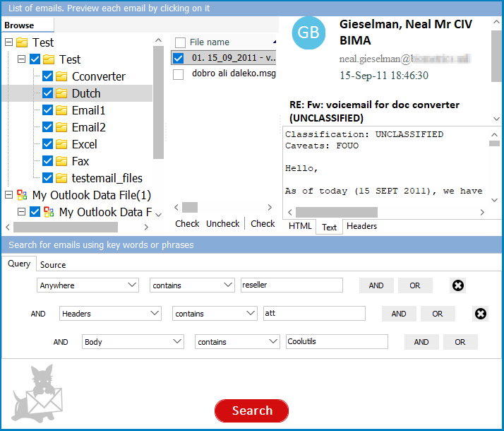Toggle the File name select-all checkbox

[x=181, y=42]
